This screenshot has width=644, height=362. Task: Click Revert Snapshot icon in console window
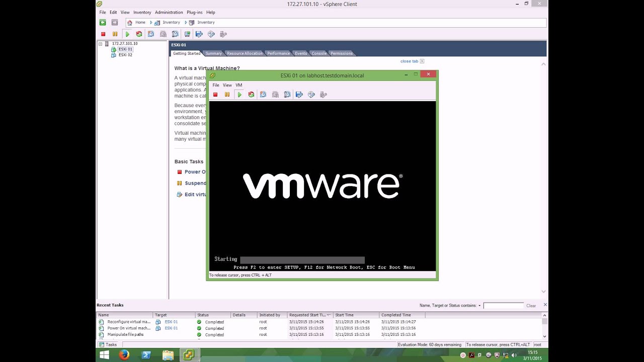(275, 95)
